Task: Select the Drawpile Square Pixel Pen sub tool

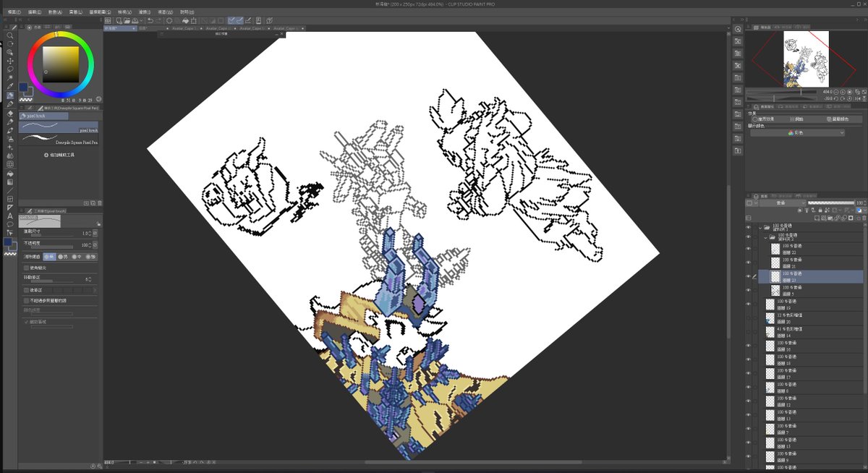Action: 59,139
